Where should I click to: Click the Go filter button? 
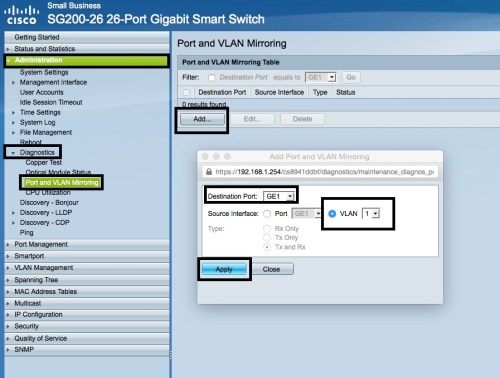[351, 77]
